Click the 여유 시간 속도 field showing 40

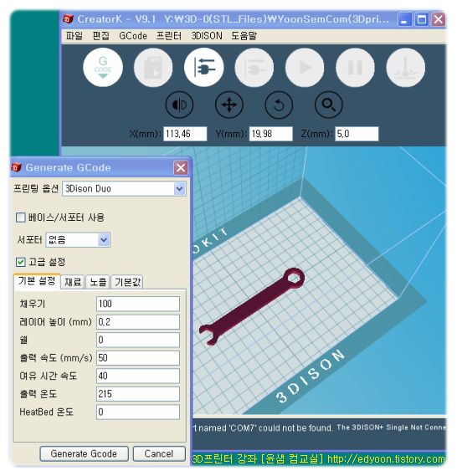point(138,376)
